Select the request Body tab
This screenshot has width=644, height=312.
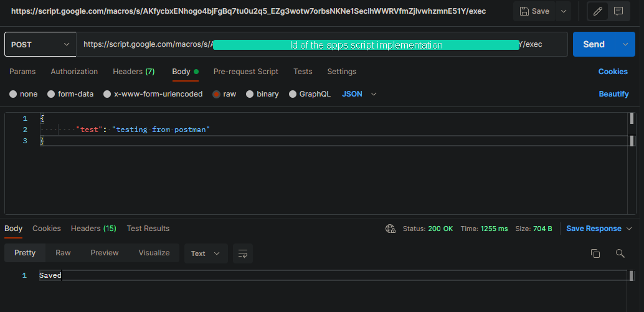pyautogui.click(x=185, y=72)
